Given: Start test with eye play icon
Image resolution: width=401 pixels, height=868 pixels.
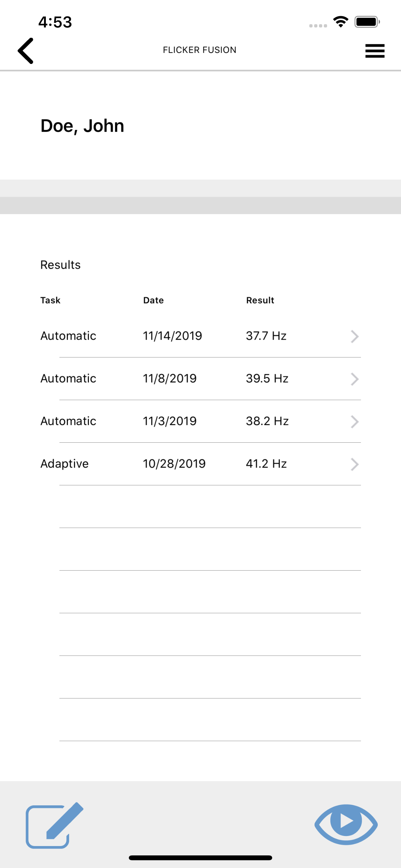Looking at the screenshot, I should (346, 824).
